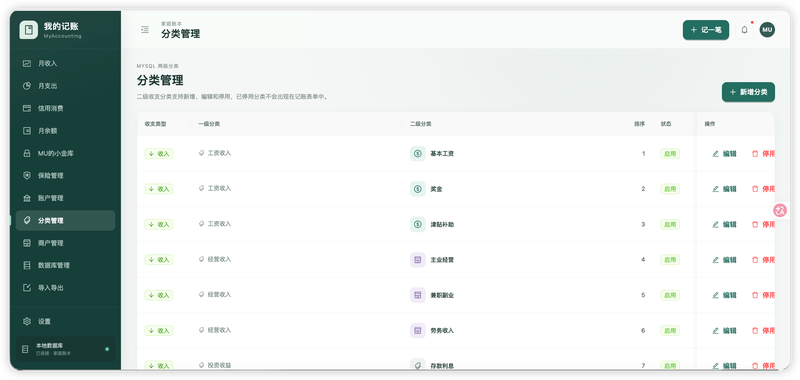Viewport: 800px width, 380px height.
Task: Navigate to 账户管理
Action: coord(65,198)
